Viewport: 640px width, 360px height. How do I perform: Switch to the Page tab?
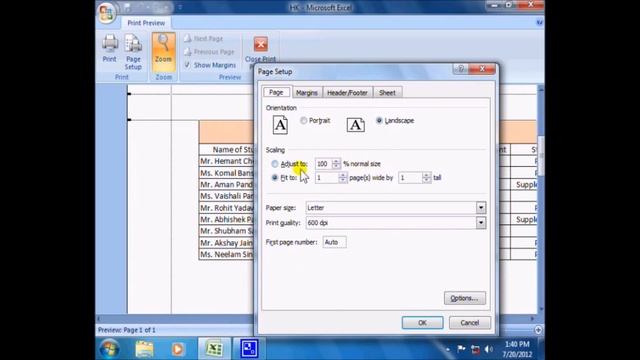click(x=276, y=92)
